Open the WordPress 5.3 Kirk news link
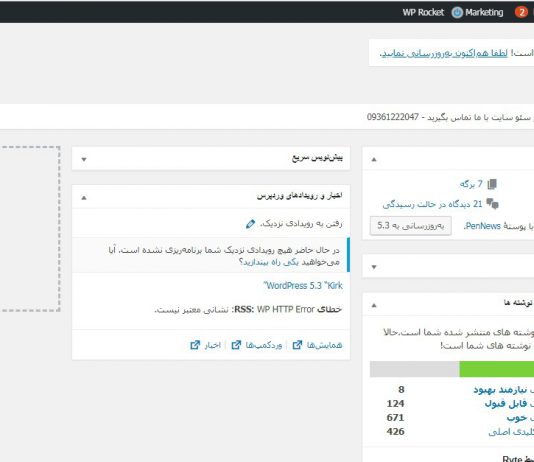Image resolution: width=534 pixels, height=462 pixels. click(x=303, y=286)
